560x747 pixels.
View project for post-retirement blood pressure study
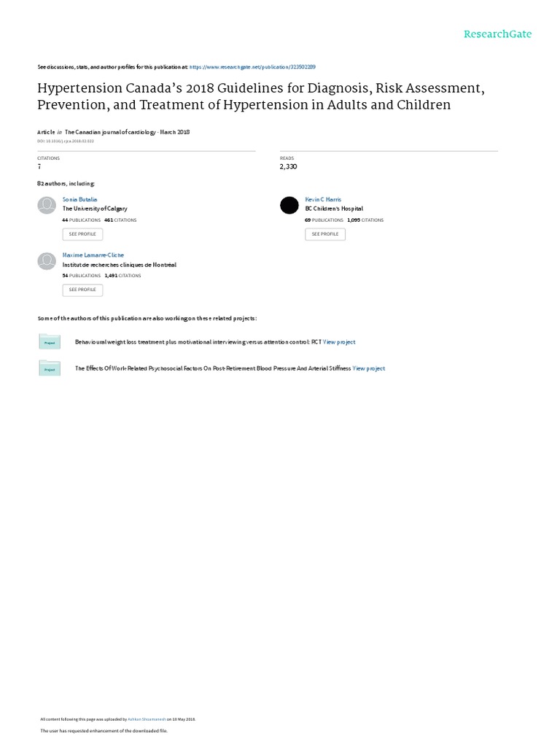369,369
